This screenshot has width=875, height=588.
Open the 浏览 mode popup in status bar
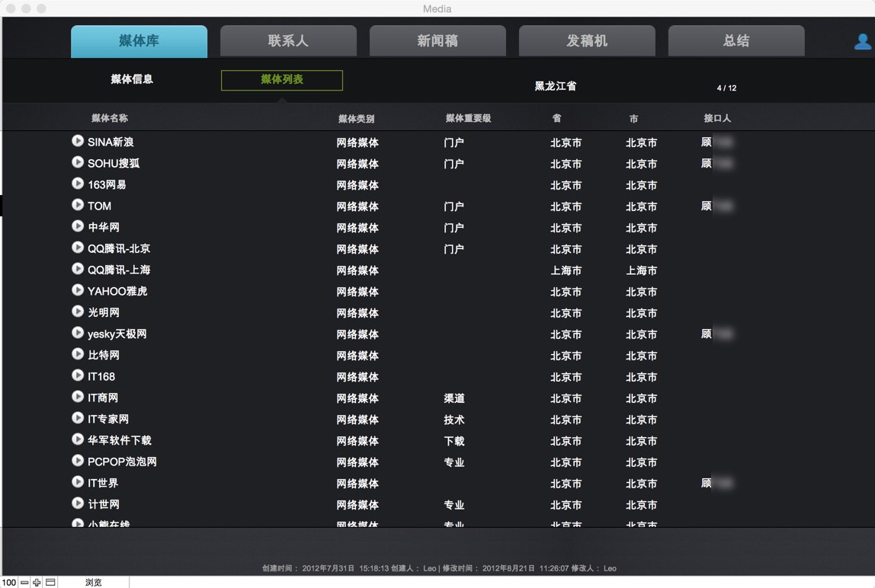tap(94, 583)
